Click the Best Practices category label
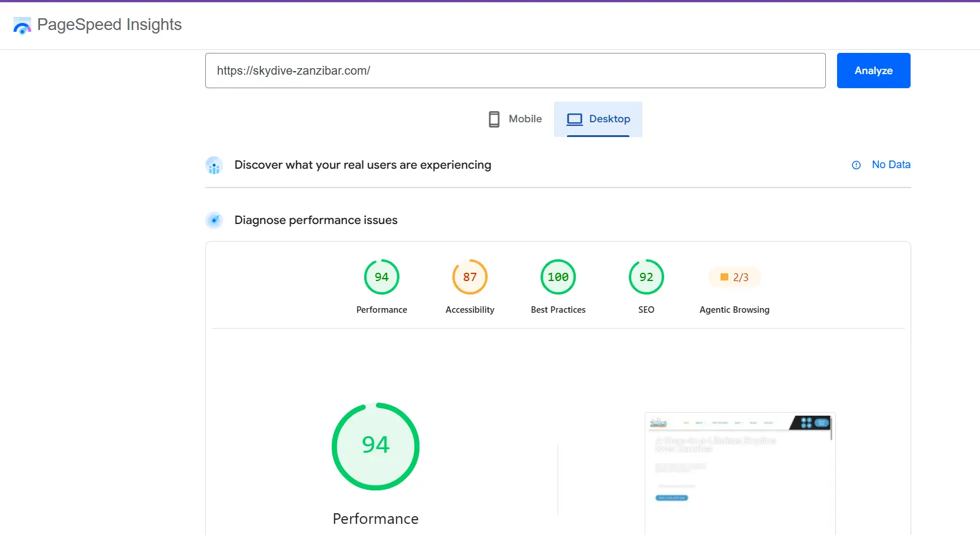The image size is (980, 535). [x=558, y=310]
